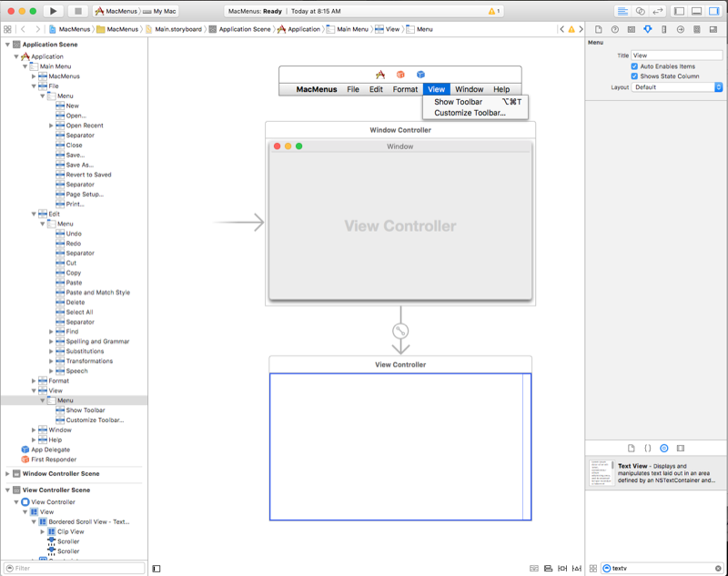Open the Size inspector
The image size is (728, 576).
click(663, 29)
